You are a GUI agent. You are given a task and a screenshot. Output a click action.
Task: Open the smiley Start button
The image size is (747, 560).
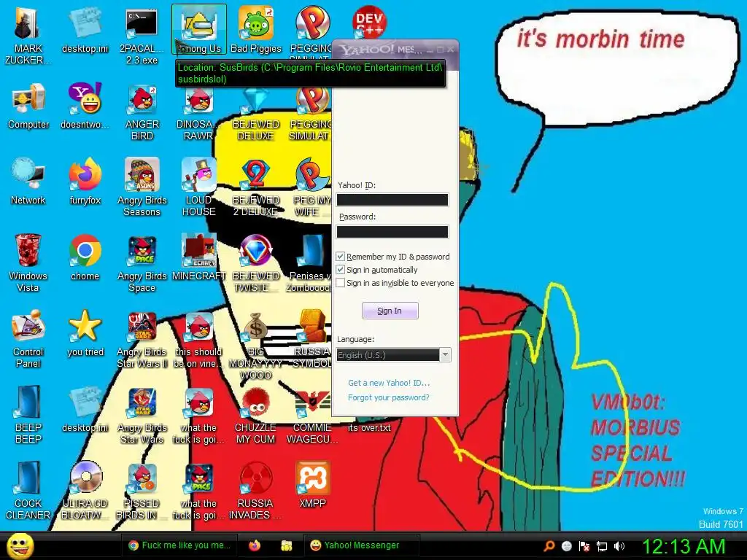(x=20, y=546)
